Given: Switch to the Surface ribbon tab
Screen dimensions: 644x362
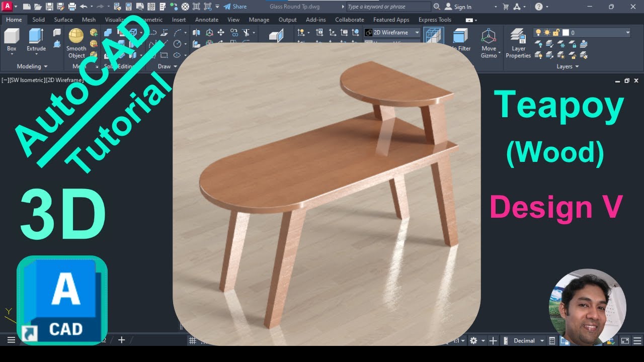Looking at the screenshot, I should tap(63, 20).
